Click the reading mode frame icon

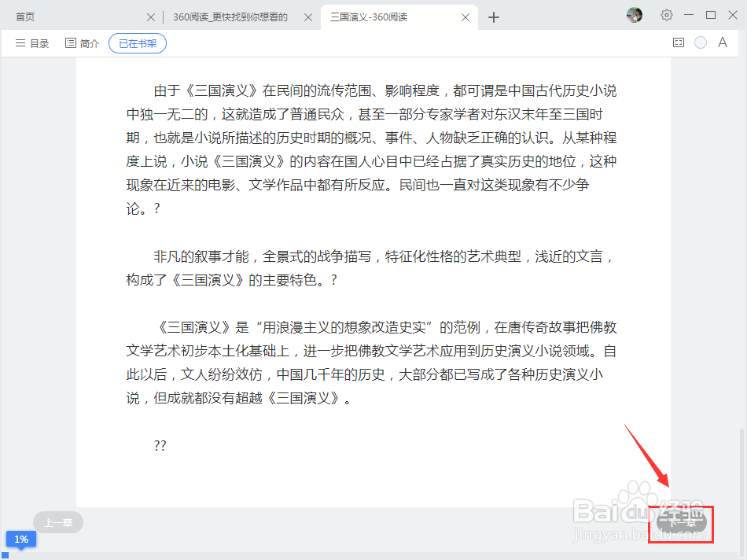coord(678,43)
